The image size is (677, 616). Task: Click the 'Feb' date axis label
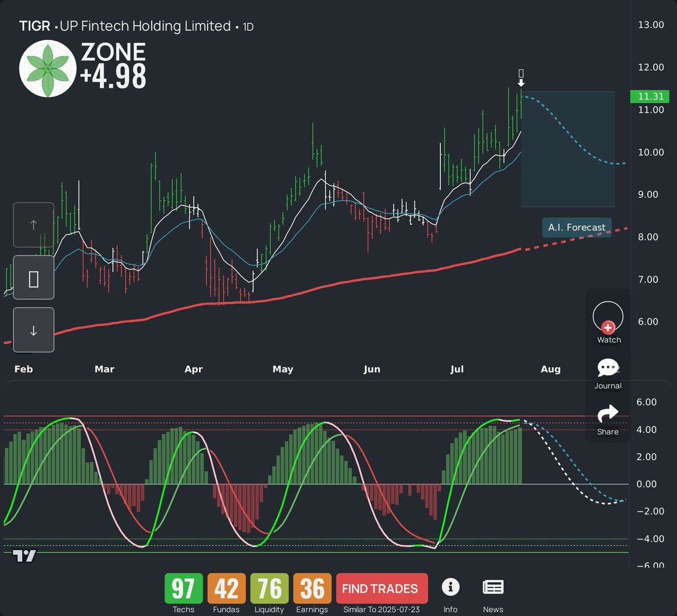(x=23, y=369)
